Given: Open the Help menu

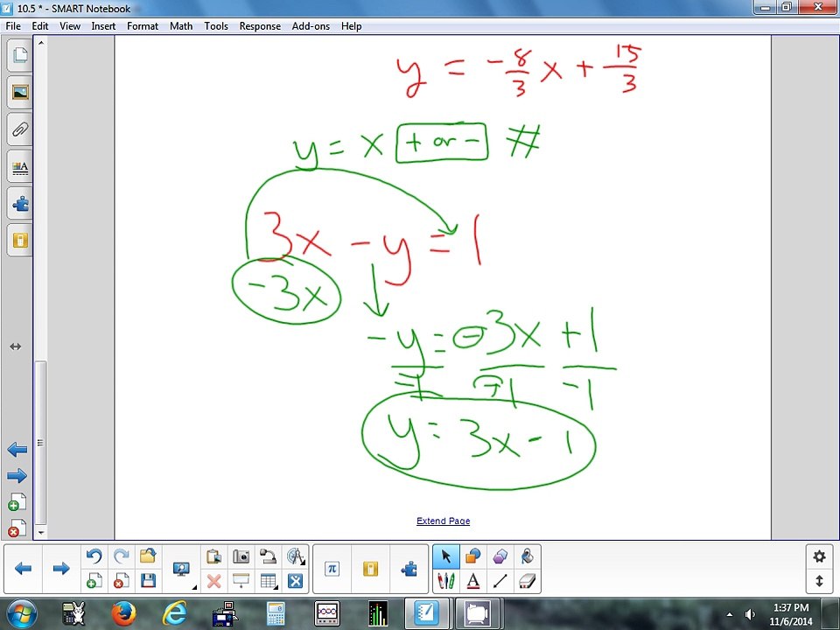Looking at the screenshot, I should (x=352, y=25).
